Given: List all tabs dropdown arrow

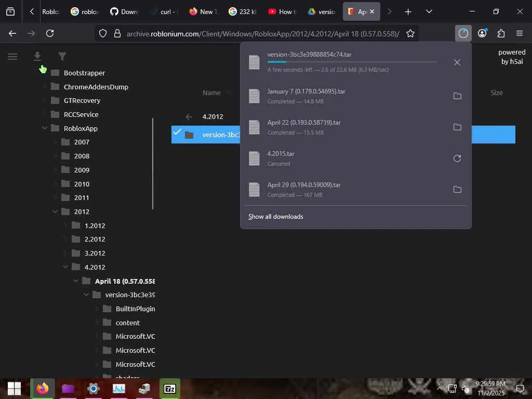Looking at the screenshot, I should (429, 11).
